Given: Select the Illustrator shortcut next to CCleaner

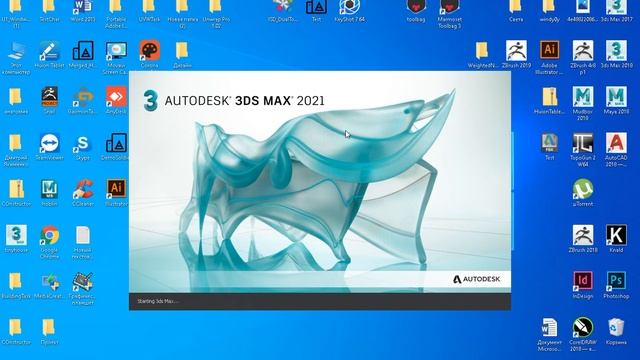Looking at the screenshot, I should [x=116, y=193].
